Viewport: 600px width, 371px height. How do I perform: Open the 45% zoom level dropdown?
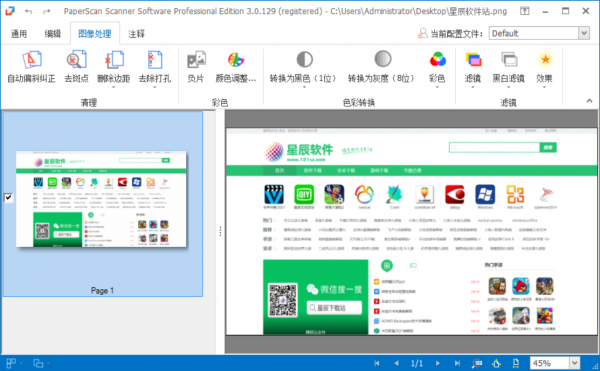pyautogui.click(x=575, y=363)
